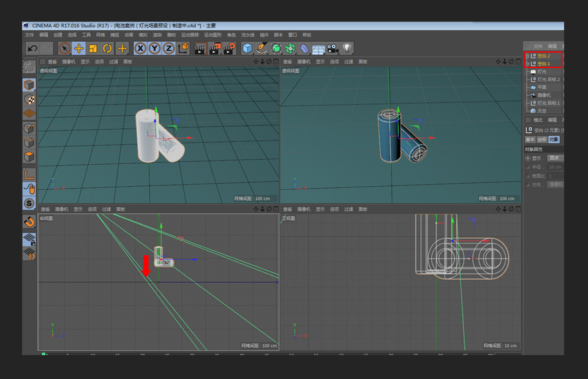Select the Rotate tool

point(107,48)
